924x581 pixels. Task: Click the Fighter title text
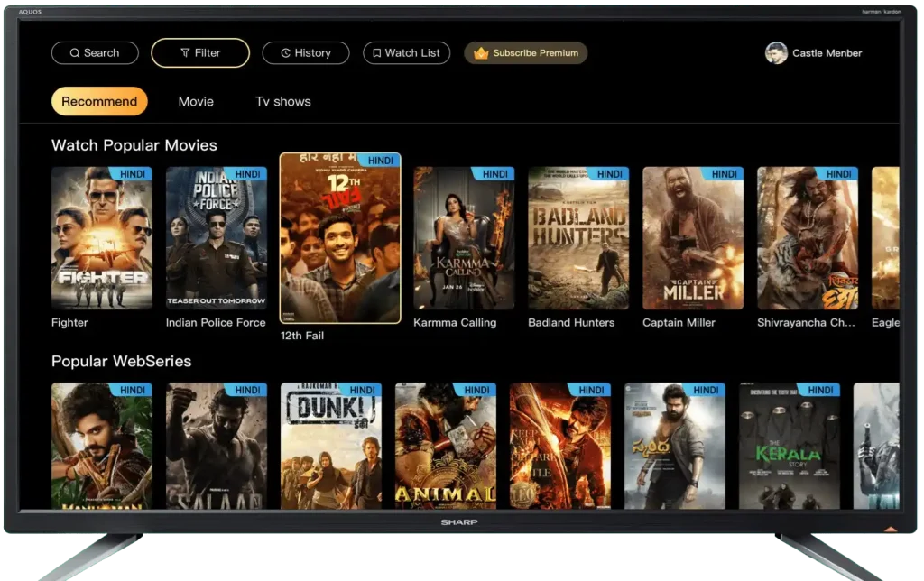pyautogui.click(x=69, y=323)
